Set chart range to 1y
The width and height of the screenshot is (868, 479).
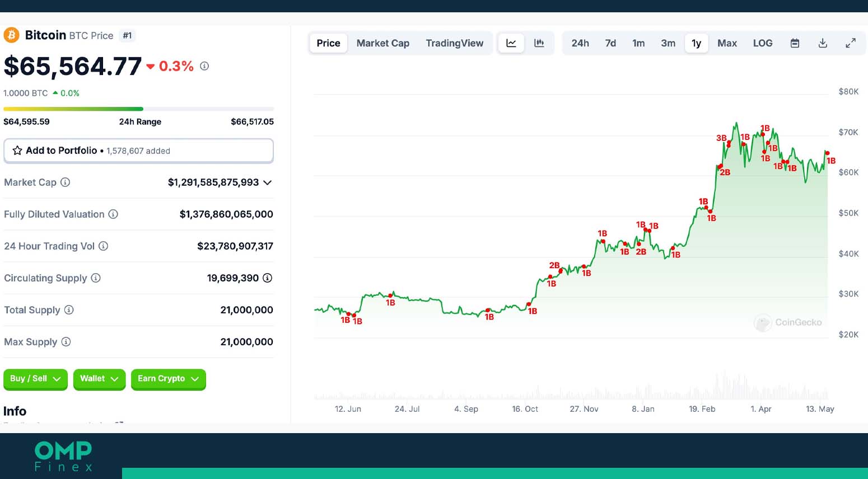click(x=697, y=43)
